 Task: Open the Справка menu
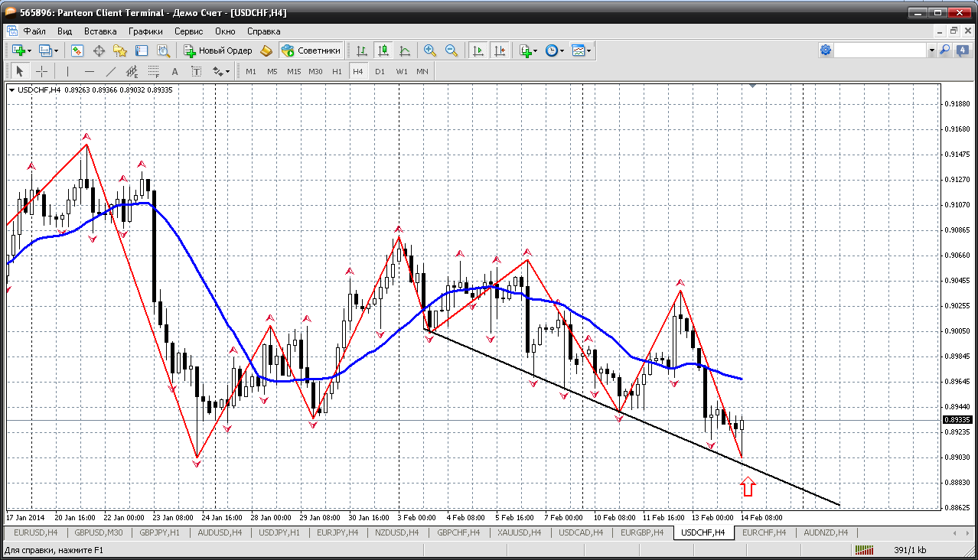[264, 31]
